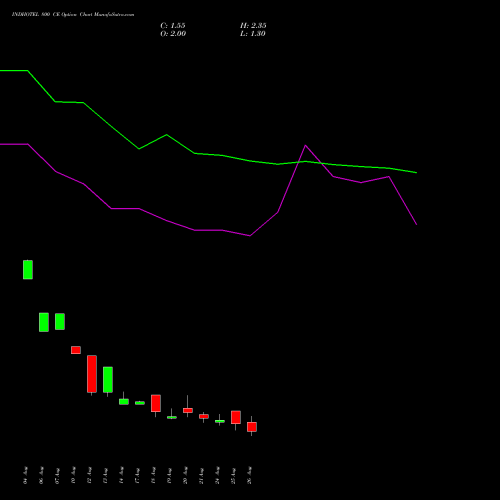This screenshot has width=500, height=500.
Task: Click the thin green candle above 19 Aug
Action: point(172,417)
